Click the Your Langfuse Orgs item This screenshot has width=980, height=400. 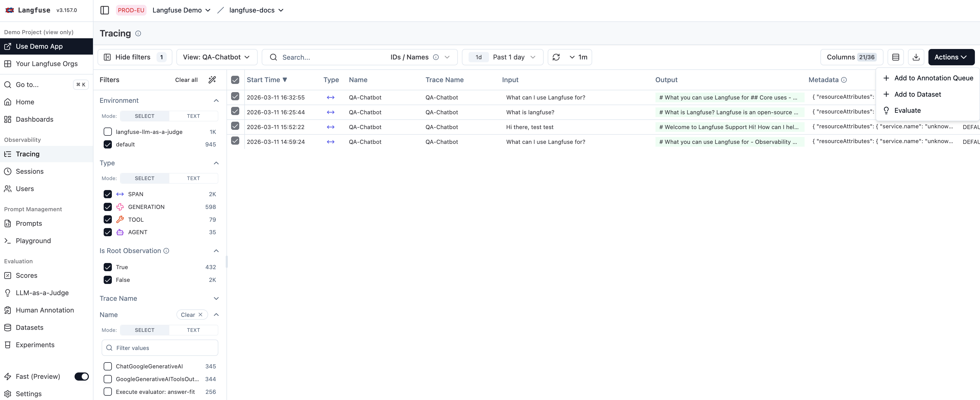[x=46, y=64]
